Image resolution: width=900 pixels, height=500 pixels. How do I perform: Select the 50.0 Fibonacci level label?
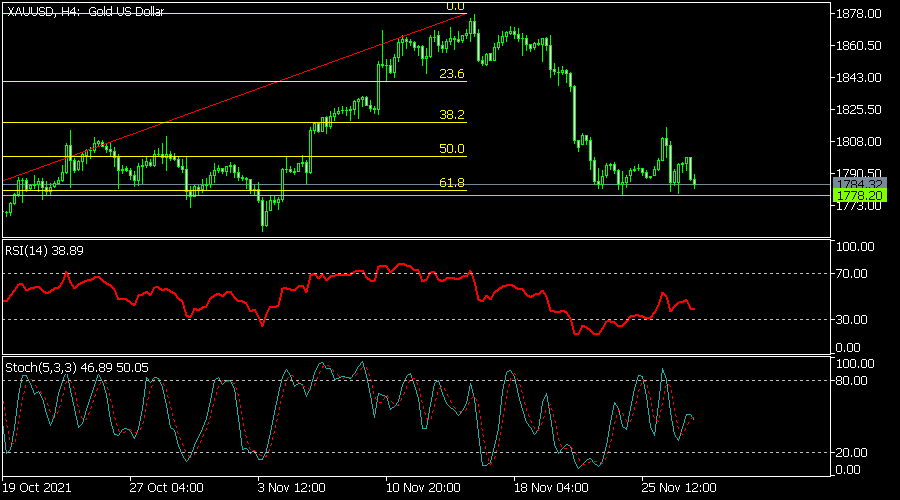452,149
